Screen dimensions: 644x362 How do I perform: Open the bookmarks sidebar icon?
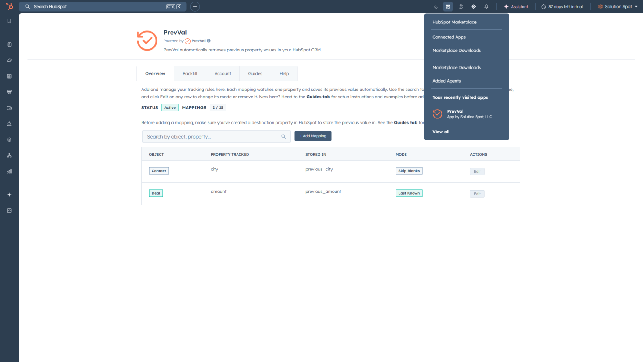[9, 21]
